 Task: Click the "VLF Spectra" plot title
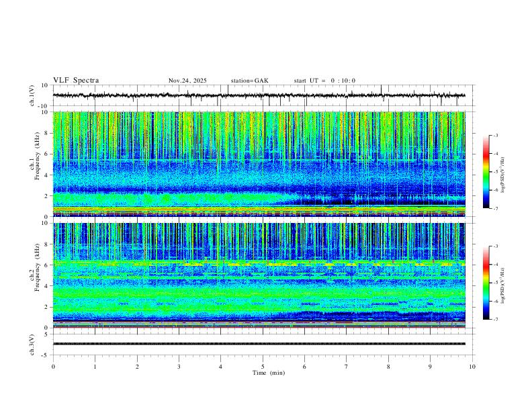pyautogui.click(x=76, y=81)
